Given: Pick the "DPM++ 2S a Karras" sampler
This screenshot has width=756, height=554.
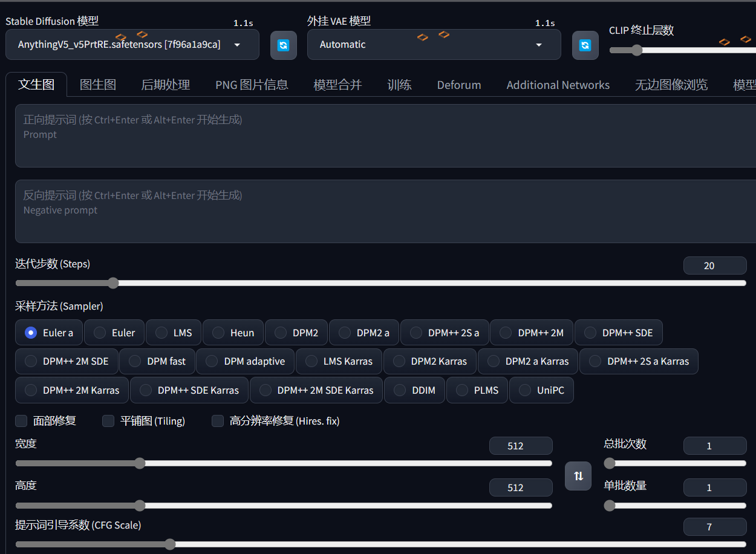Looking at the screenshot, I should pyautogui.click(x=639, y=361).
